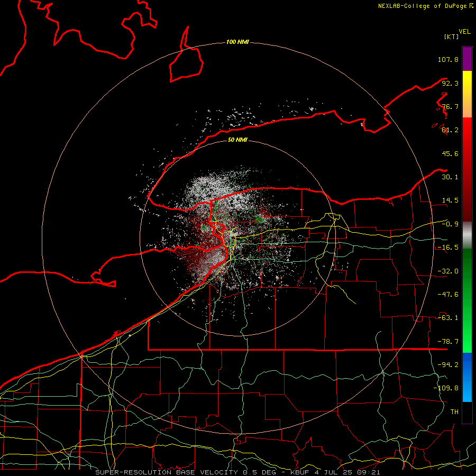
Task: Click the VEL legend title
Action: [x=464, y=32]
